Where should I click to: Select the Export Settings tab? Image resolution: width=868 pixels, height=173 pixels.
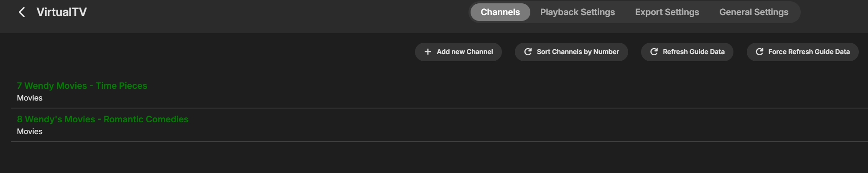(x=667, y=12)
